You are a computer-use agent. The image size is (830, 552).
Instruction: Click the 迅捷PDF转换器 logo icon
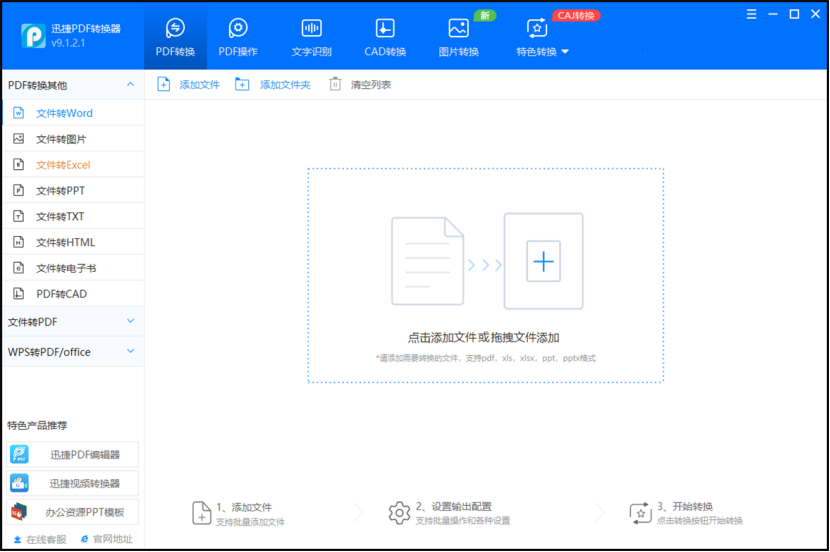tap(33, 36)
